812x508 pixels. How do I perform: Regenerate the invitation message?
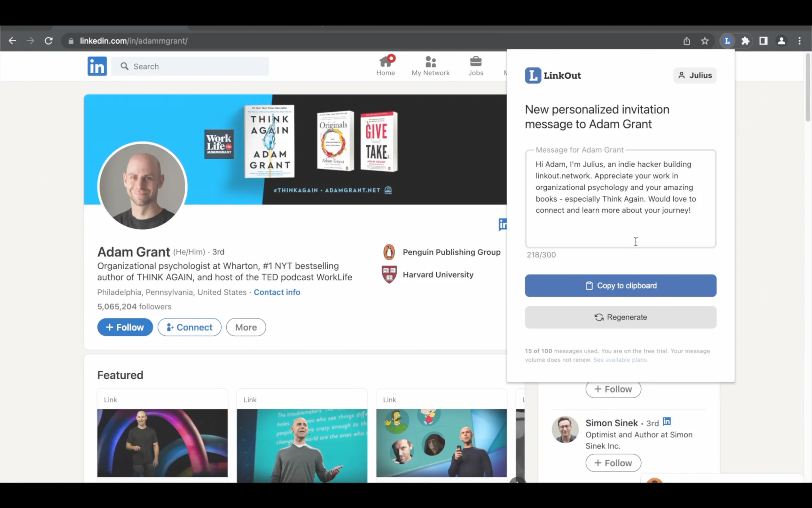pyautogui.click(x=620, y=317)
